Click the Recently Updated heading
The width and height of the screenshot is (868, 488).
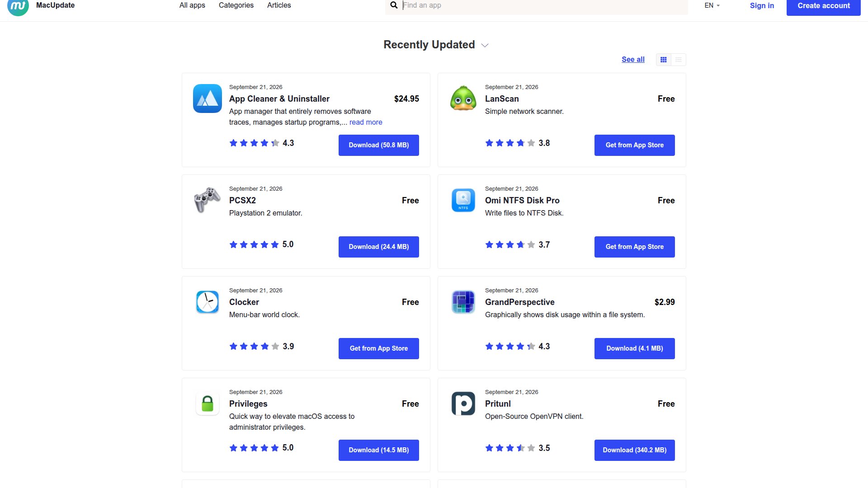[429, 45]
